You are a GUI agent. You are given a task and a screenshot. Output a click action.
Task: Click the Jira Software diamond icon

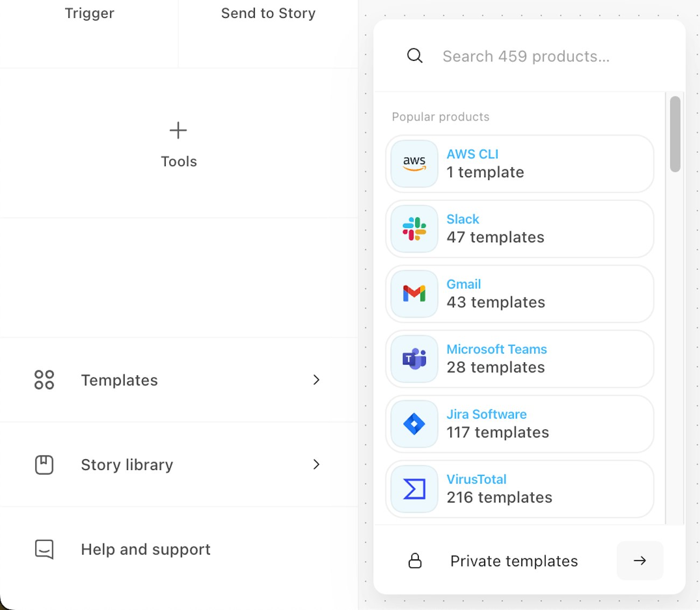(x=414, y=424)
